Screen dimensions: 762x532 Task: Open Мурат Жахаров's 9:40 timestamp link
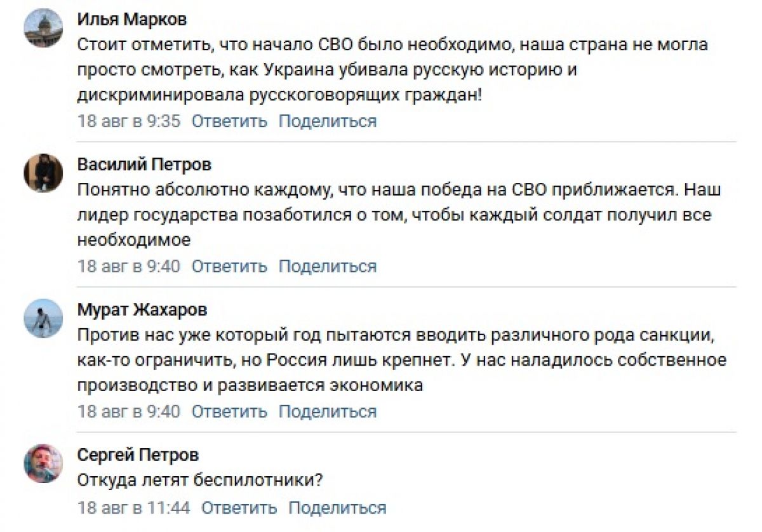click(x=129, y=411)
